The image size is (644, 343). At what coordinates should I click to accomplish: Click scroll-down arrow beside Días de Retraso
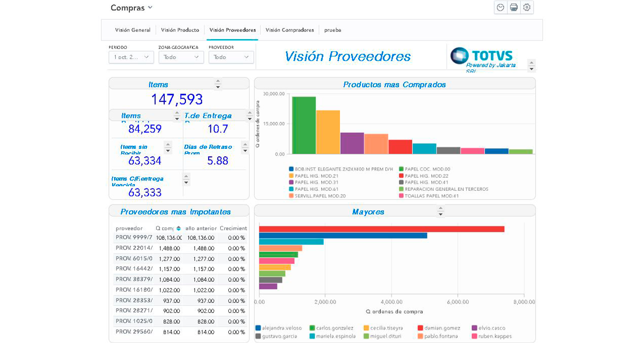(244, 151)
